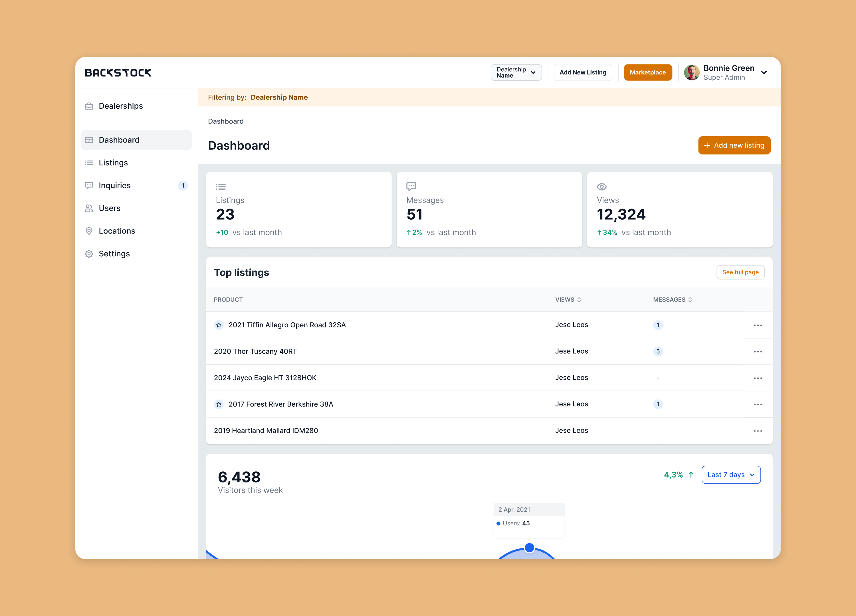The width and height of the screenshot is (856, 616).
Task: Toggle star on 2017 Forest River Berkshire 38A
Action: (219, 404)
